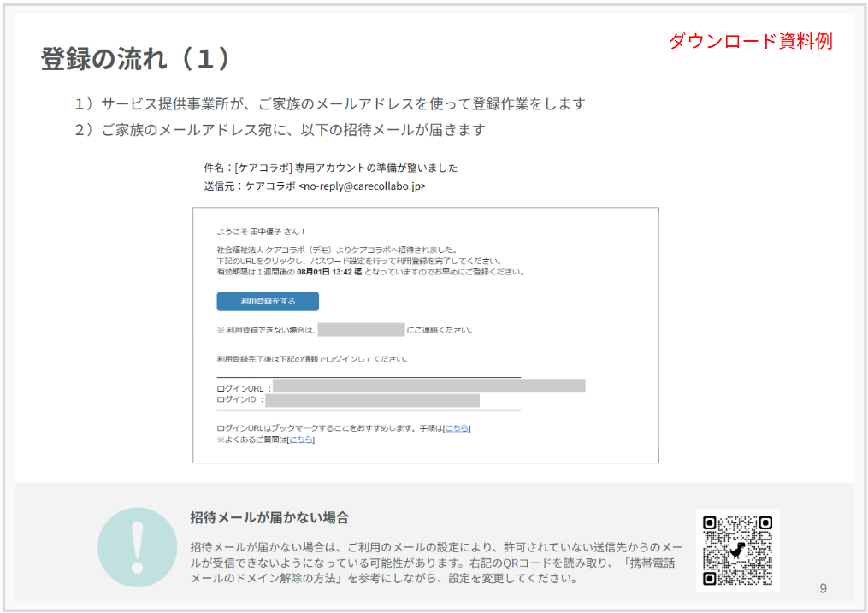Screen dimensions: 868x613
Task: Click the blue 利用登録をする button
Action: (x=268, y=302)
